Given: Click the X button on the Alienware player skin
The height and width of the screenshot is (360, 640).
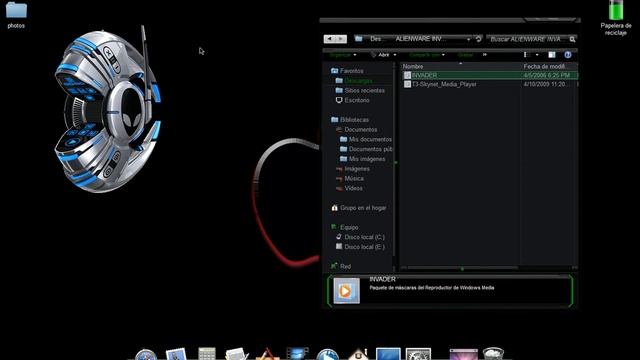Looking at the screenshot, I should [x=108, y=53].
